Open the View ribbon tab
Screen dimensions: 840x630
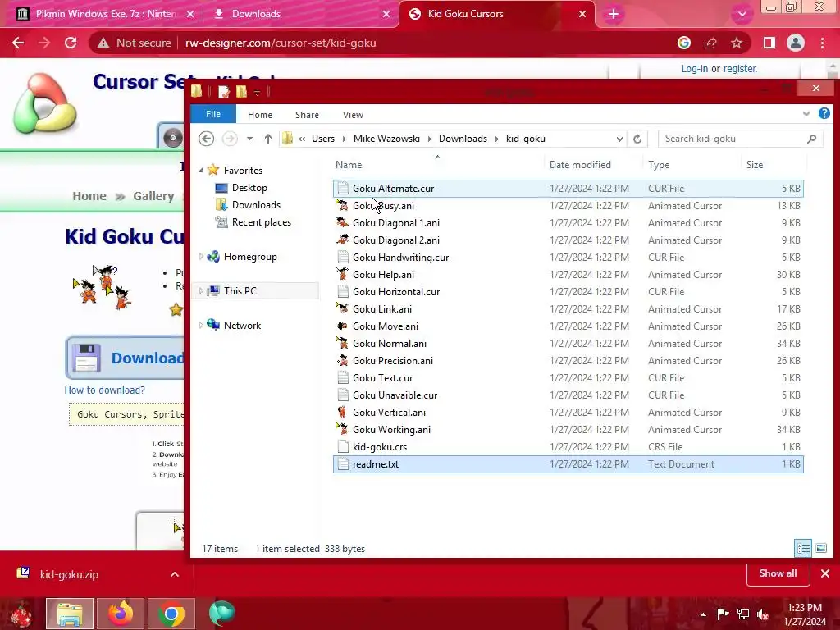coord(353,115)
